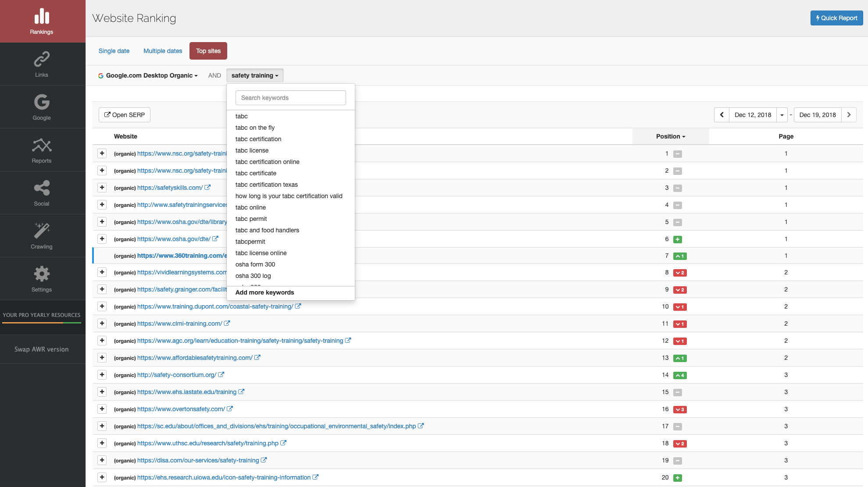The height and width of the screenshot is (487, 868).
Task: Click Add more keywords
Action: coord(264,292)
